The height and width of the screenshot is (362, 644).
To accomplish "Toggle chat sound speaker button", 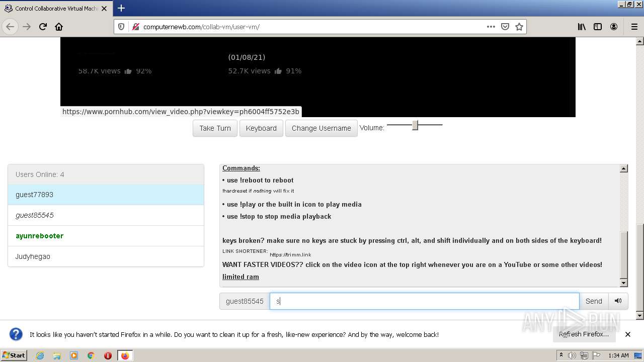I will (x=618, y=301).
